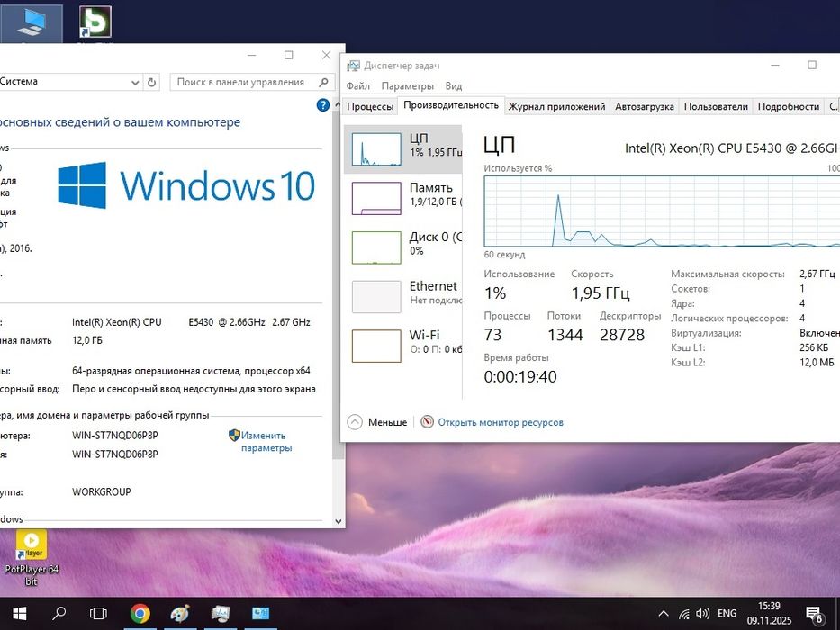Viewport: 840px width, 630px height.
Task: Select Wi-Fi performance item
Action: pyautogui.click(x=402, y=346)
